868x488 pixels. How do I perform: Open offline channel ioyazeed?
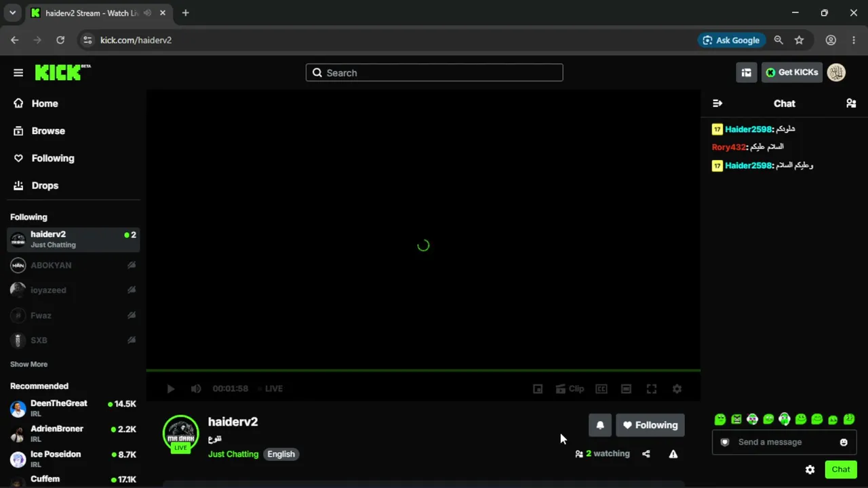click(x=73, y=290)
